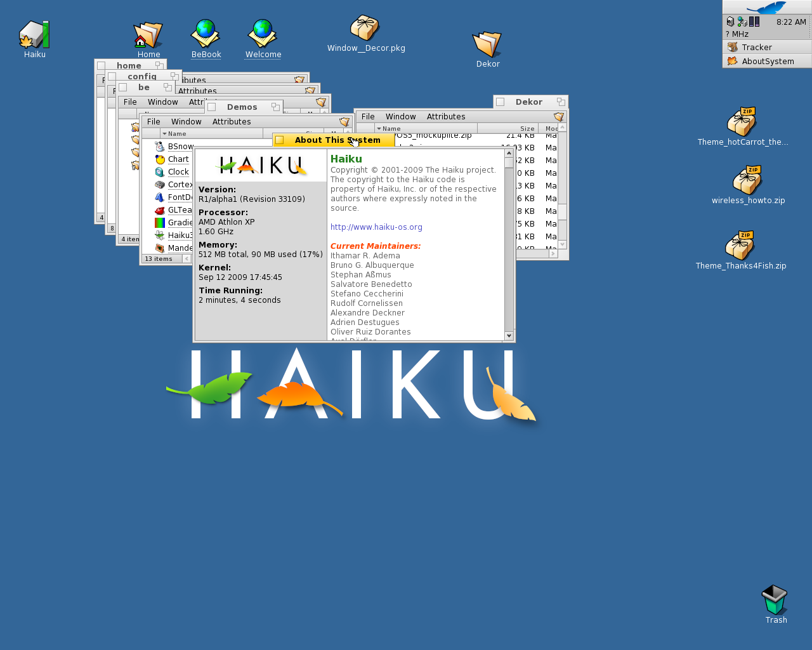Open Window menu in Dekor window
The width and height of the screenshot is (812, 650).
400,117
